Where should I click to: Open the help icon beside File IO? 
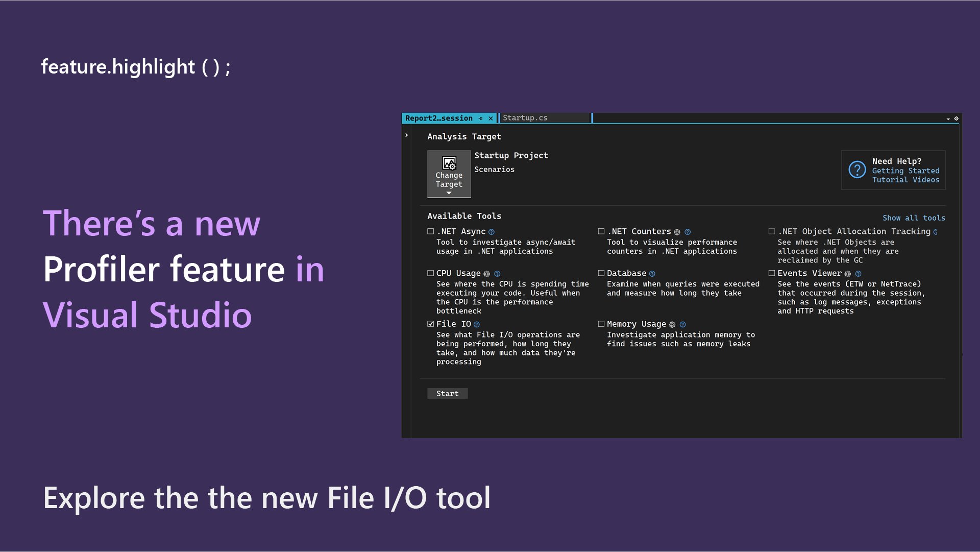(476, 324)
